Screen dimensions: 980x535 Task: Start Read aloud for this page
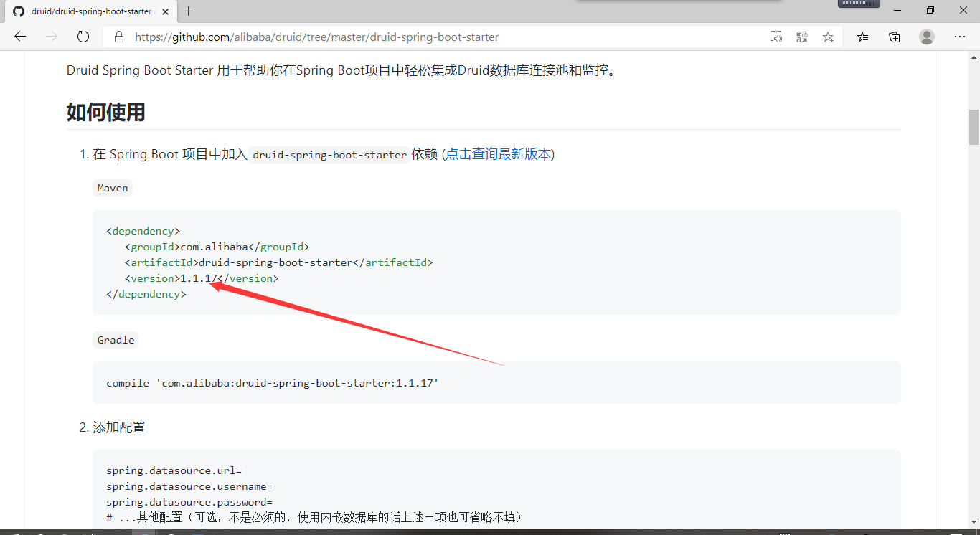pos(776,37)
